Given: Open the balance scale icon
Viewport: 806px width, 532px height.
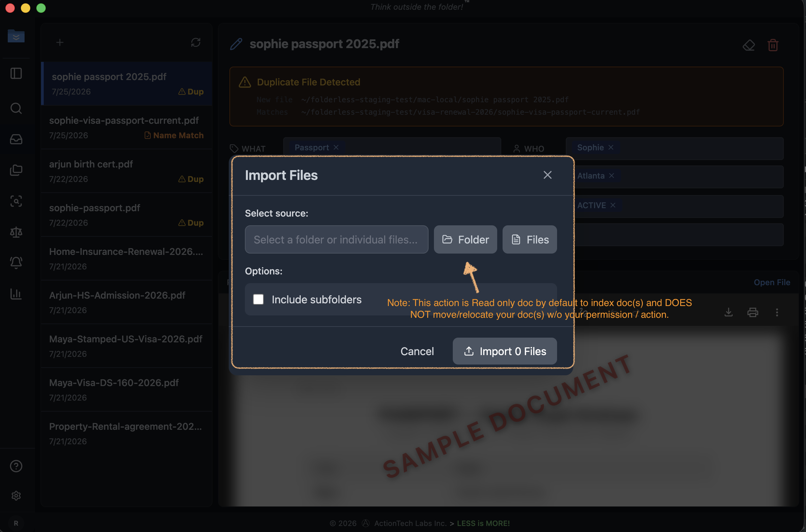Looking at the screenshot, I should [x=16, y=232].
